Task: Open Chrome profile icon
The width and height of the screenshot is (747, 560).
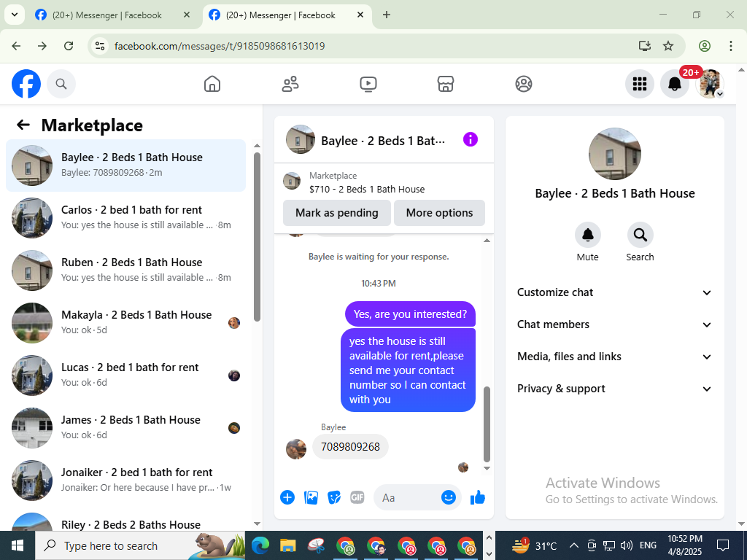Action: click(705, 46)
